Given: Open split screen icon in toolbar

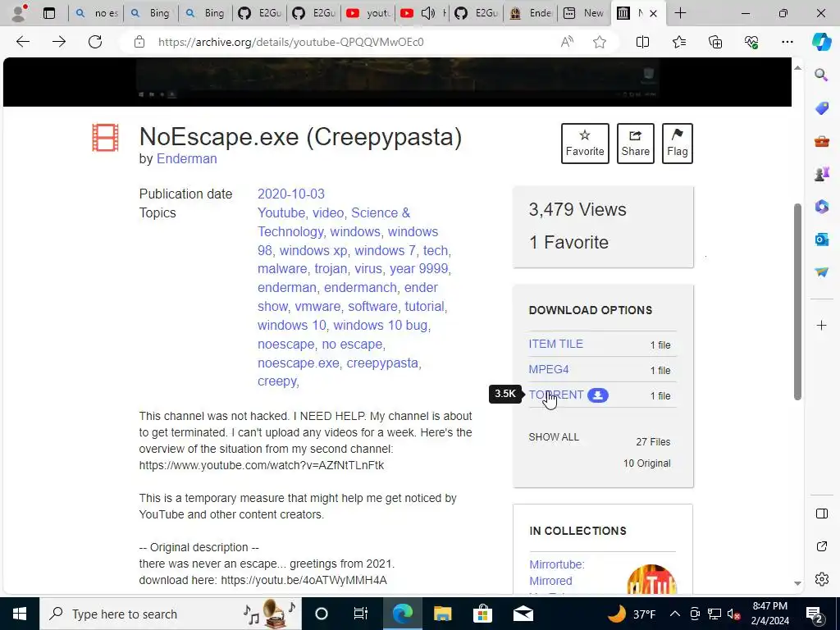Looking at the screenshot, I should tap(642, 42).
